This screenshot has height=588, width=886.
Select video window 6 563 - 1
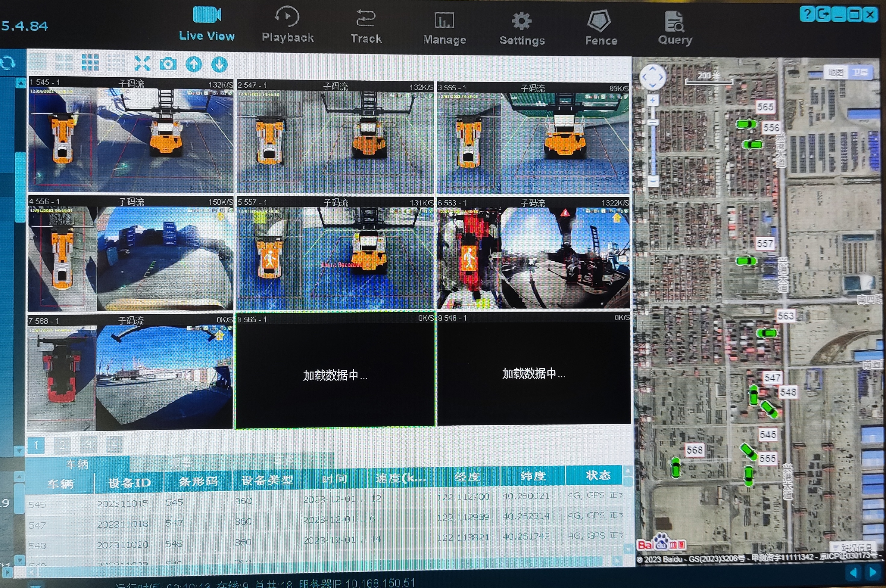click(x=533, y=253)
